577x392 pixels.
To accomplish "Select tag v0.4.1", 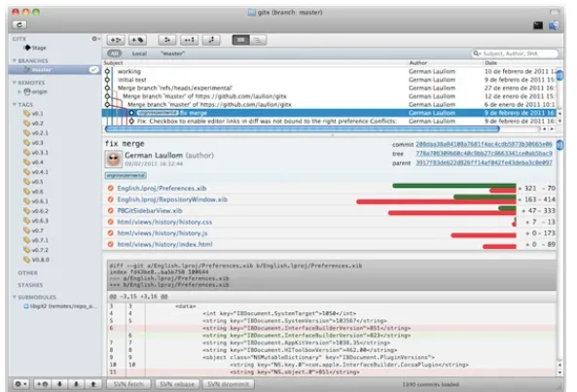I will [36, 172].
